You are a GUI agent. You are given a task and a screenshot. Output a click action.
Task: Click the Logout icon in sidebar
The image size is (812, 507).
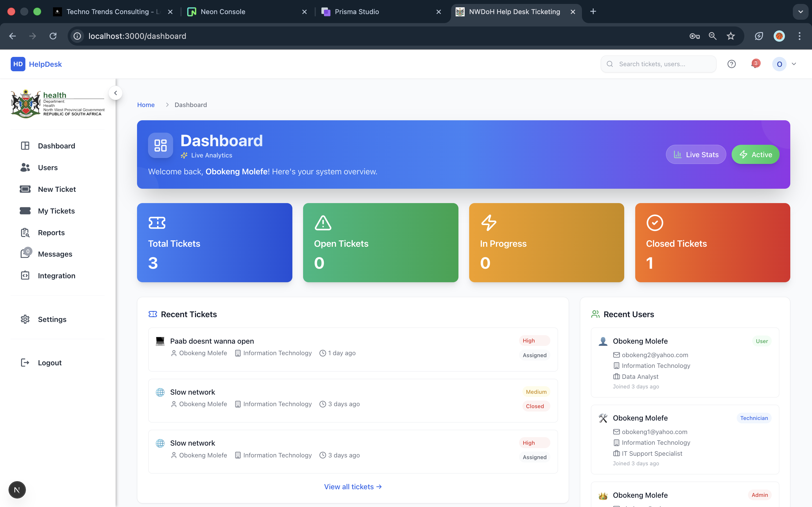25,363
